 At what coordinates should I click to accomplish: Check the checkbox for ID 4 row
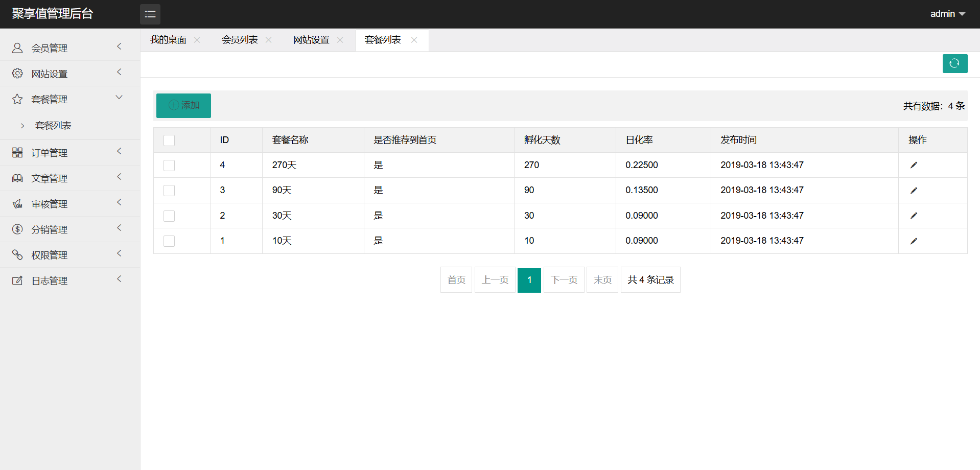click(x=169, y=166)
